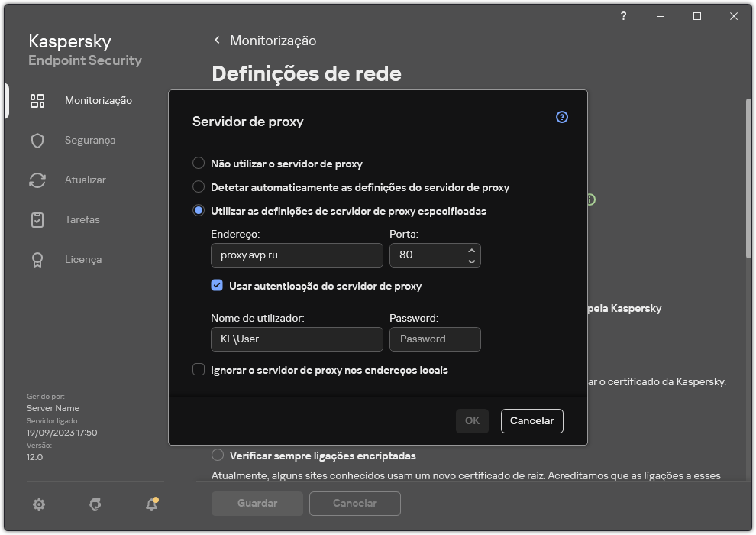Cancel the Servidor de proxy dialog
The width and height of the screenshot is (756, 535).
click(x=531, y=420)
